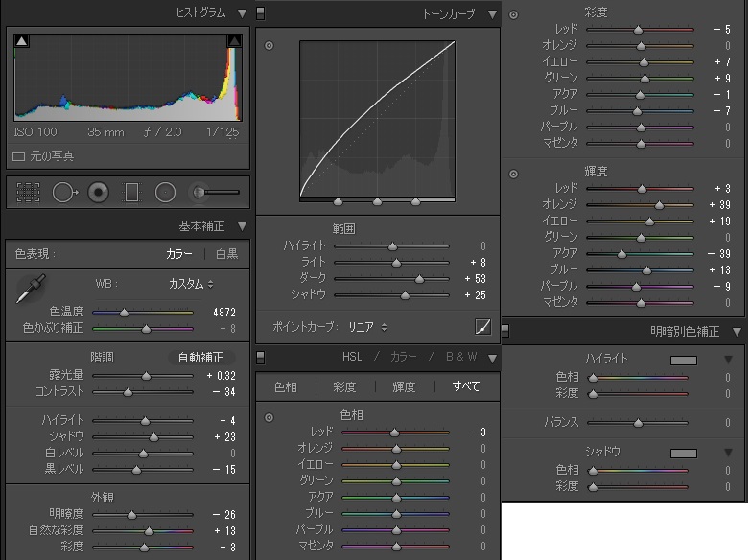The width and height of the screenshot is (750, 560).
Task: Activate 輝度 target adjustment tool
Action: pos(513,175)
